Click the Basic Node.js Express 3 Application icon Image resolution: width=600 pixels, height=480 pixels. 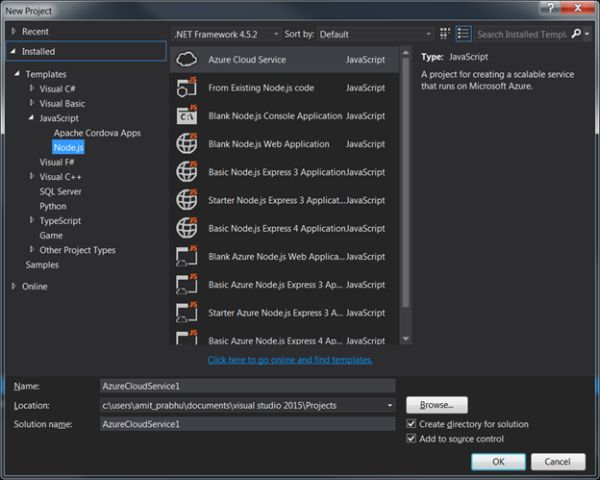coord(187,172)
